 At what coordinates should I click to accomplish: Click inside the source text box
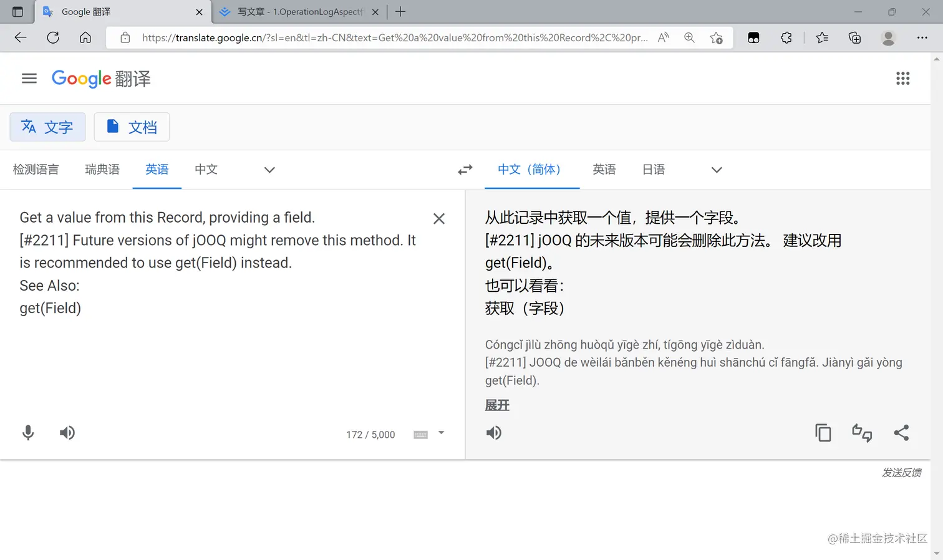tap(218, 263)
